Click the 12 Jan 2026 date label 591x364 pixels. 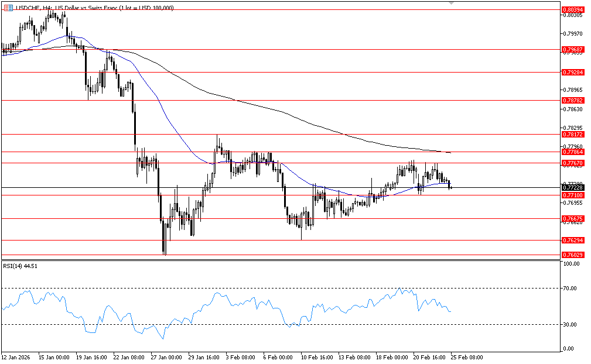pos(15,356)
